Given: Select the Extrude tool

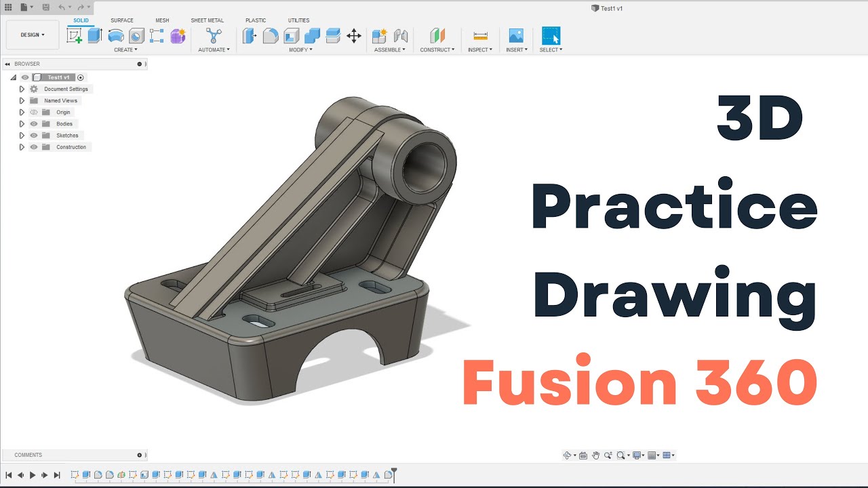Looking at the screenshot, I should (x=95, y=36).
